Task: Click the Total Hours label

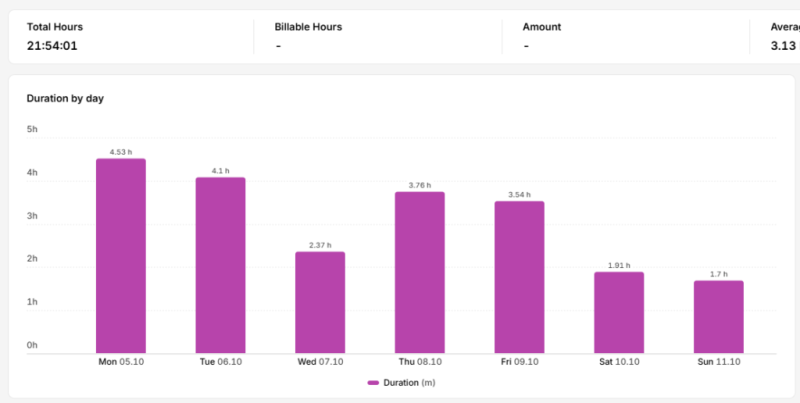Action: [x=55, y=27]
